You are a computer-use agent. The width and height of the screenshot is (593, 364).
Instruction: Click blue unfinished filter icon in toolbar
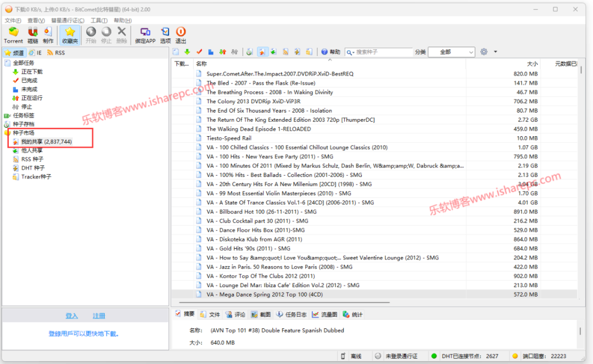pyautogui.click(x=211, y=52)
